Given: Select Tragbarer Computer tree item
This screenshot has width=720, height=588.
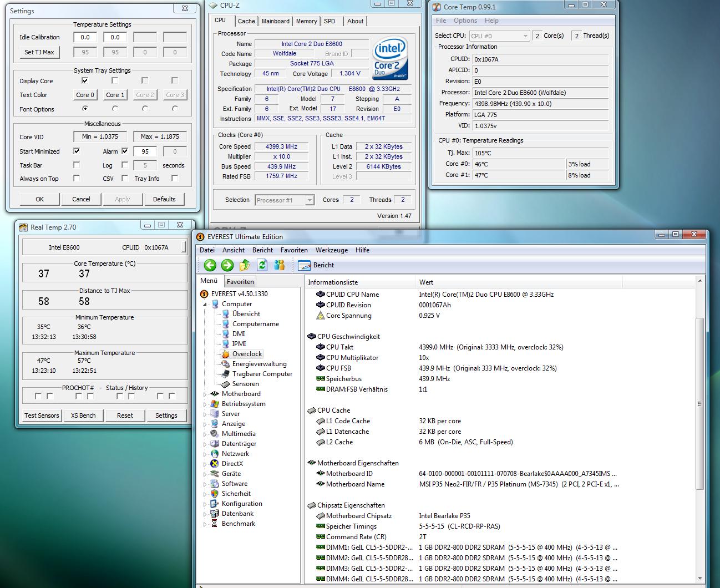Looking at the screenshot, I should tap(262, 374).
